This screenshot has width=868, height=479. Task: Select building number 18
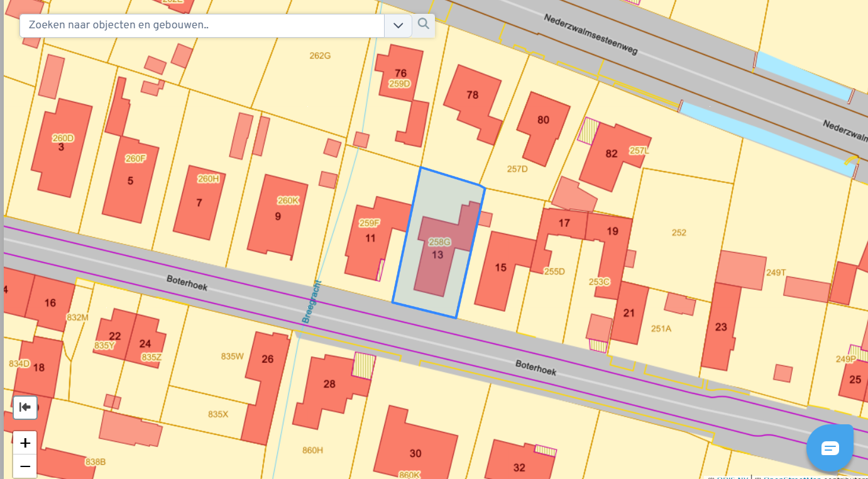coord(39,368)
